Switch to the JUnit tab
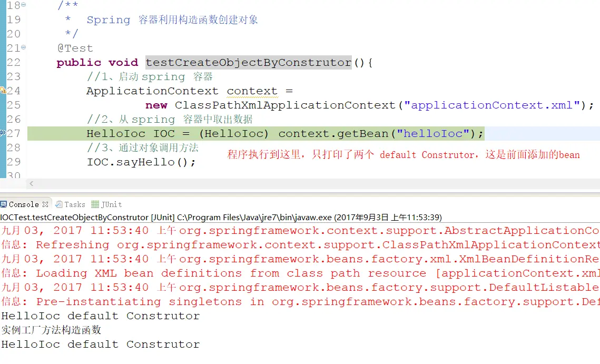The image size is (600, 364). [107, 204]
